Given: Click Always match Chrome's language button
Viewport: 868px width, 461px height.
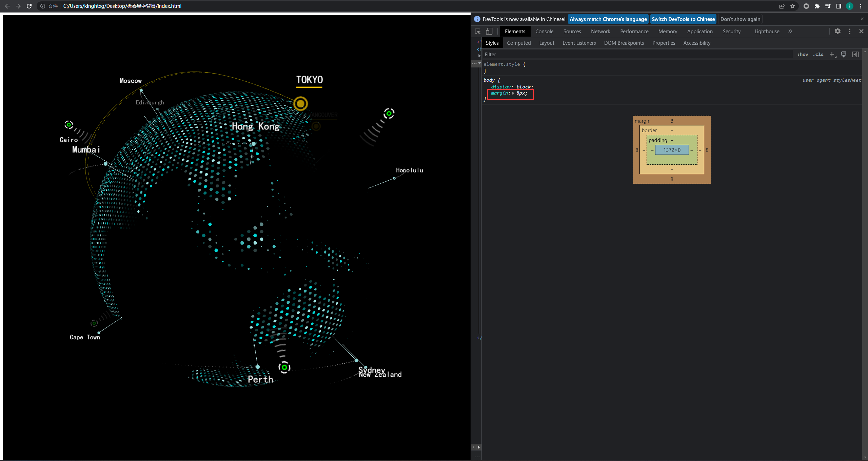Looking at the screenshot, I should click(x=608, y=19).
